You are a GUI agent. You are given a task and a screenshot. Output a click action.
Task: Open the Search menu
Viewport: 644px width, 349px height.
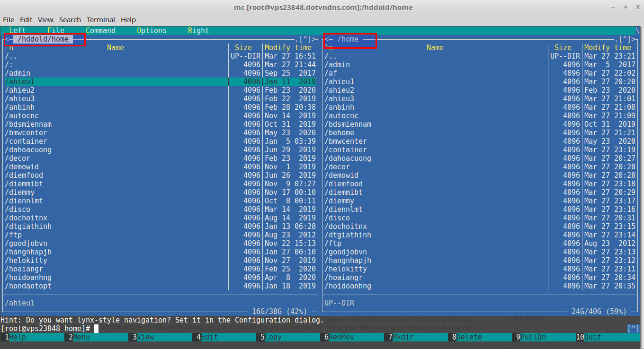click(x=70, y=20)
